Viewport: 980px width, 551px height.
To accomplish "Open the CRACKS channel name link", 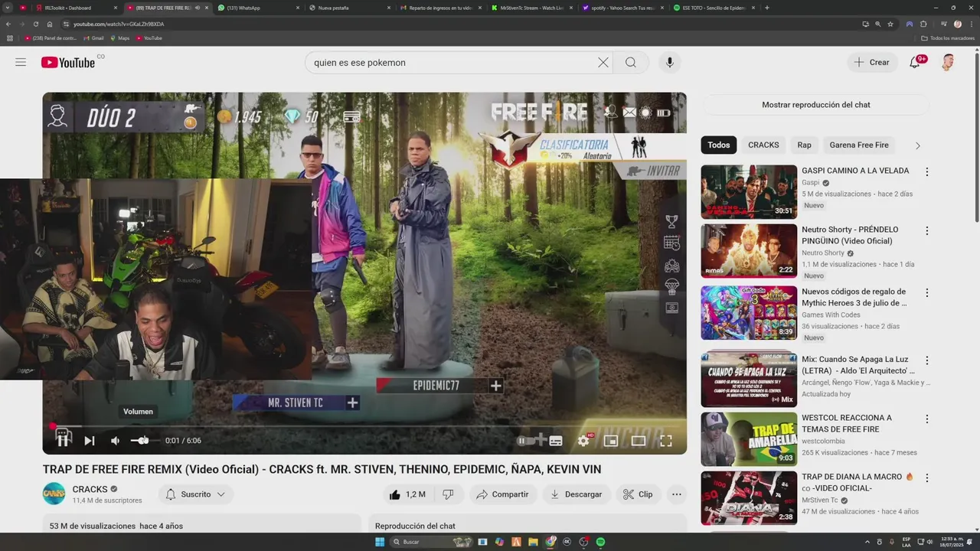I will [90, 489].
